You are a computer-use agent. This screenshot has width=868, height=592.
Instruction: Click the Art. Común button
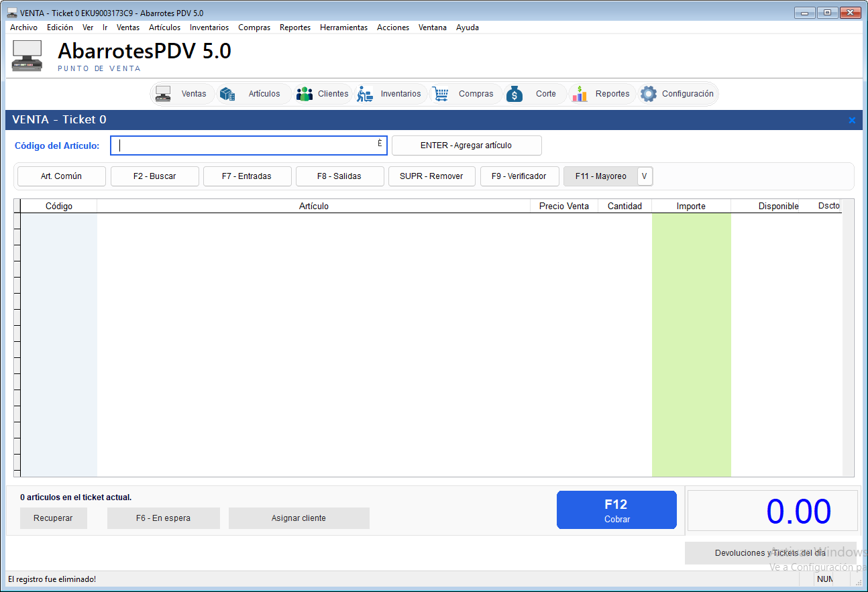[x=61, y=176]
